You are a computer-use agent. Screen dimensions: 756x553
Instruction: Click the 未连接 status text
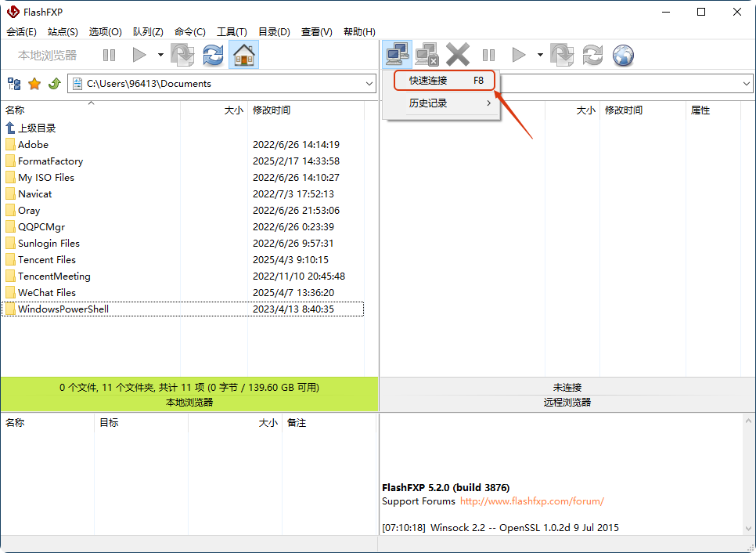click(567, 388)
